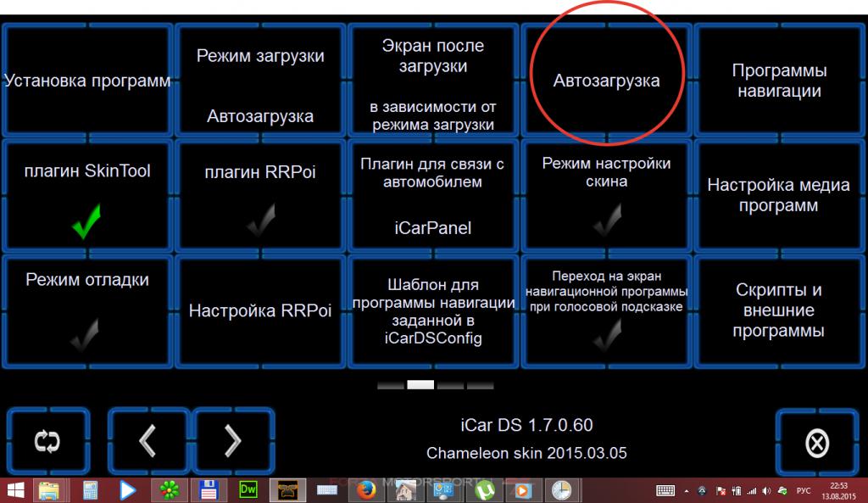Click iCar DS 1.7.0.60 version text
Image resolution: width=868 pixels, height=503 pixels.
tap(526, 425)
